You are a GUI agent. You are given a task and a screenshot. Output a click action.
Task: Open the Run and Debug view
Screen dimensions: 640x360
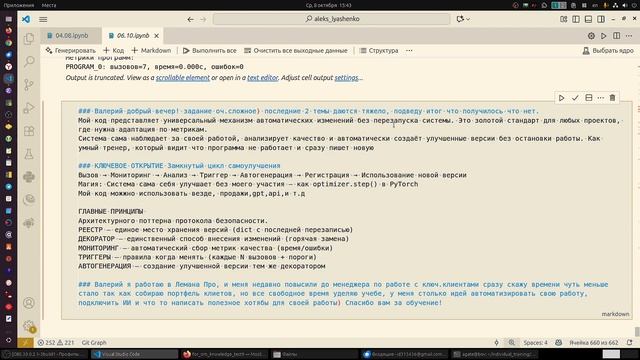tap(29, 108)
